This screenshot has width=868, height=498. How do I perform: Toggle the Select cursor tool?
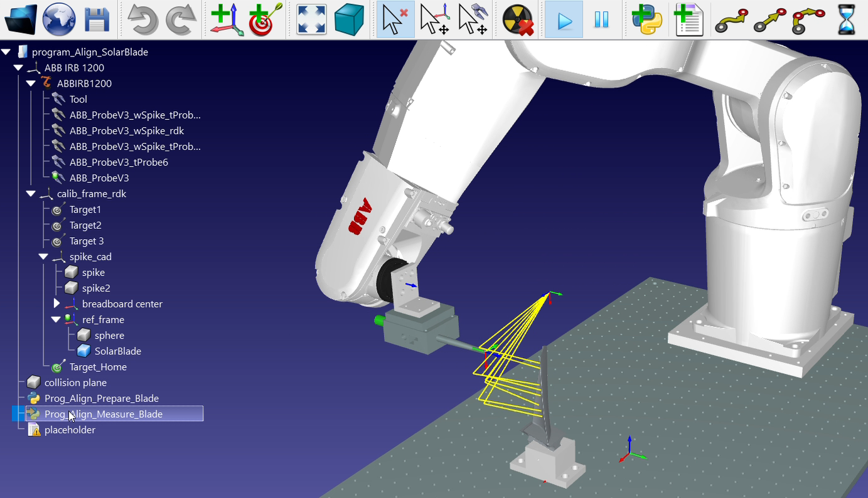click(395, 20)
